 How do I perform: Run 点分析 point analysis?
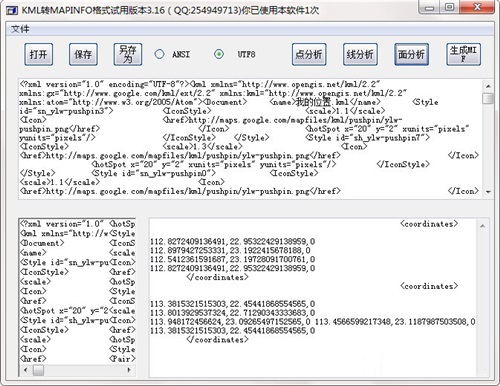[x=309, y=54]
